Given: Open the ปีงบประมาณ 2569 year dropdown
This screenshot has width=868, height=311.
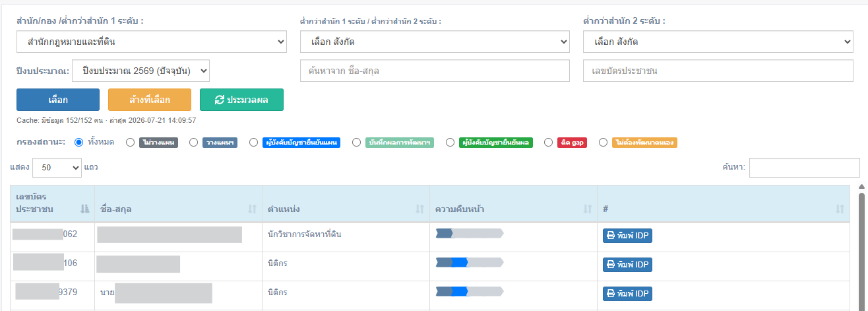Looking at the screenshot, I should [x=140, y=70].
